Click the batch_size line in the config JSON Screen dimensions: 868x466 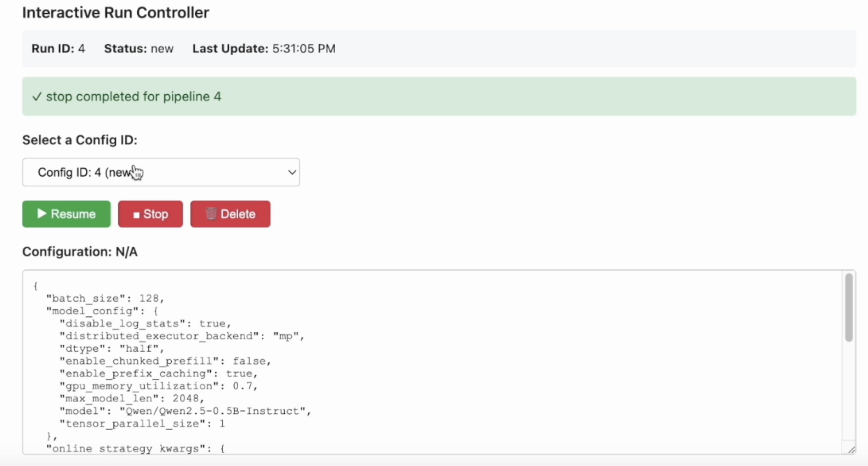(x=105, y=298)
